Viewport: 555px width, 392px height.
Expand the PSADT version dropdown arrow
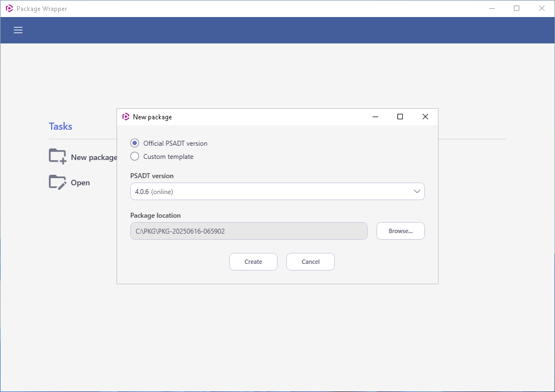tap(417, 191)
